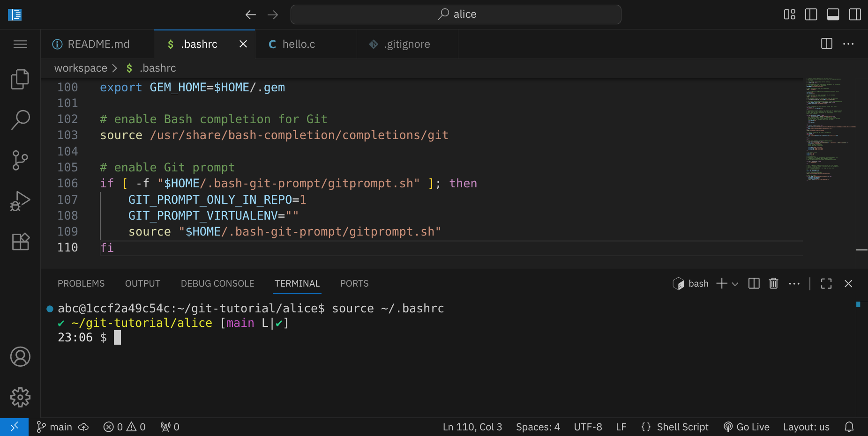Switch to the PROBLEMS panel tab

pyautogui.click(x=81, y=283)
